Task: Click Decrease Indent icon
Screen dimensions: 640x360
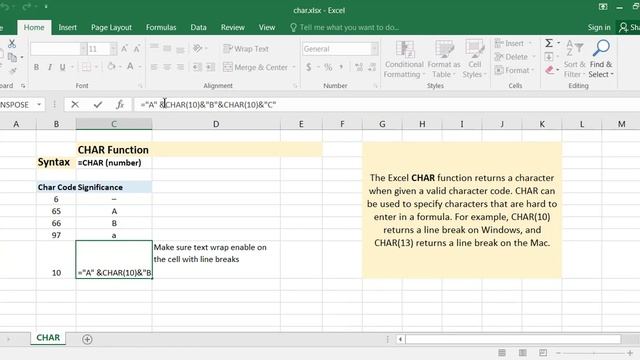Action: tap(197, 67)
